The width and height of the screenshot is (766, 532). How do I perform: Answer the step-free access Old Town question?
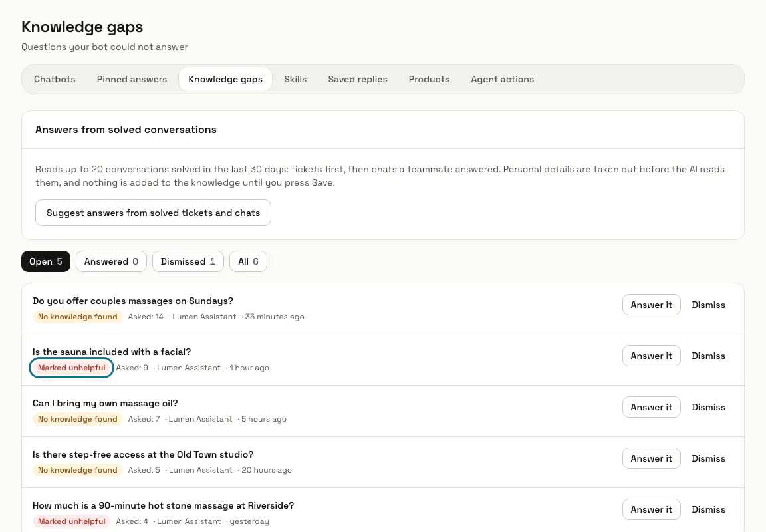click(651, 458)
